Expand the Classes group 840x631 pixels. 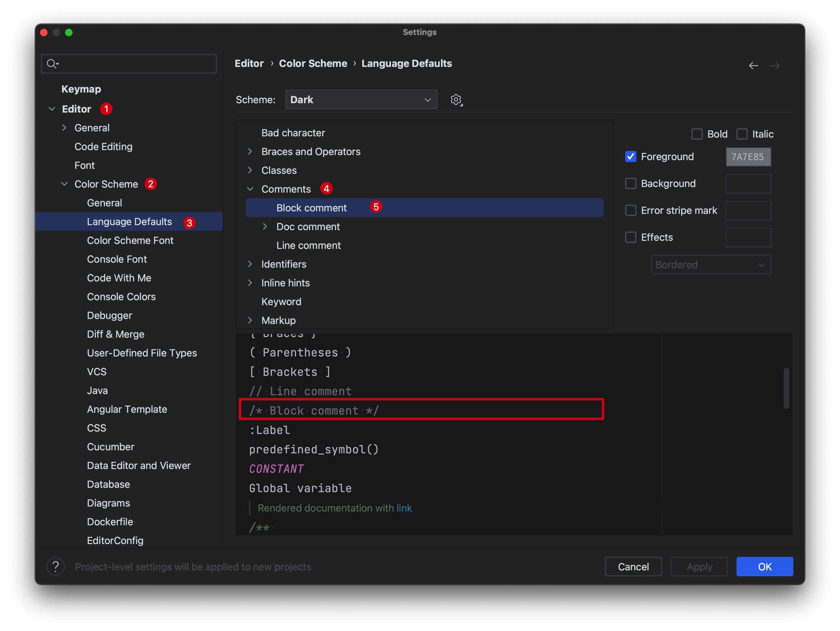pyautogui.click(x=250, y=170)
